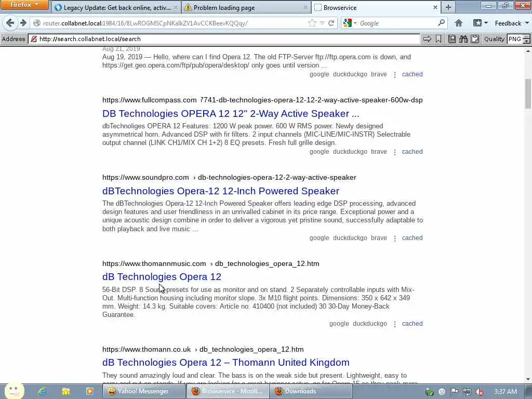
Task: Open a new tab with the plus button
Action: coord(448,7)
